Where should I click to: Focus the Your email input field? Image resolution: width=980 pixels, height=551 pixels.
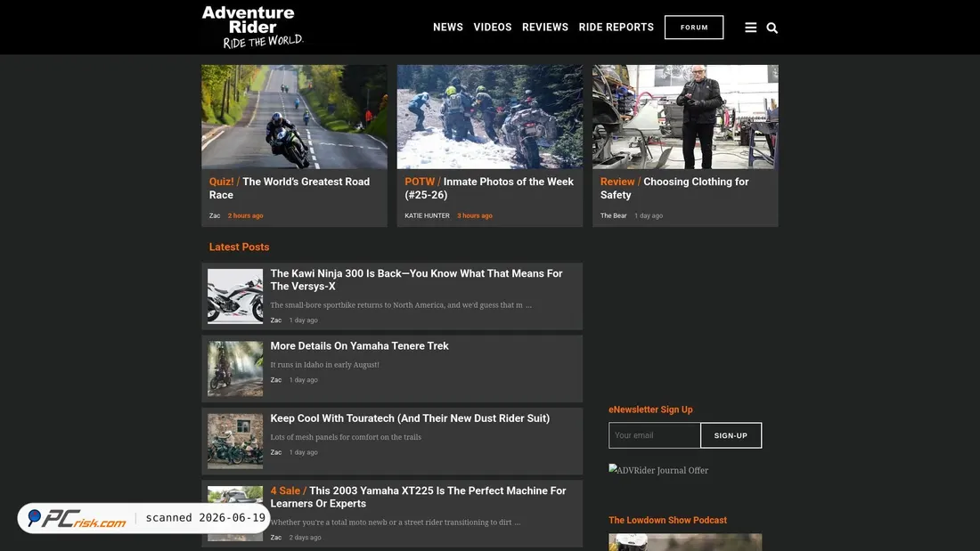pos(655,435)
